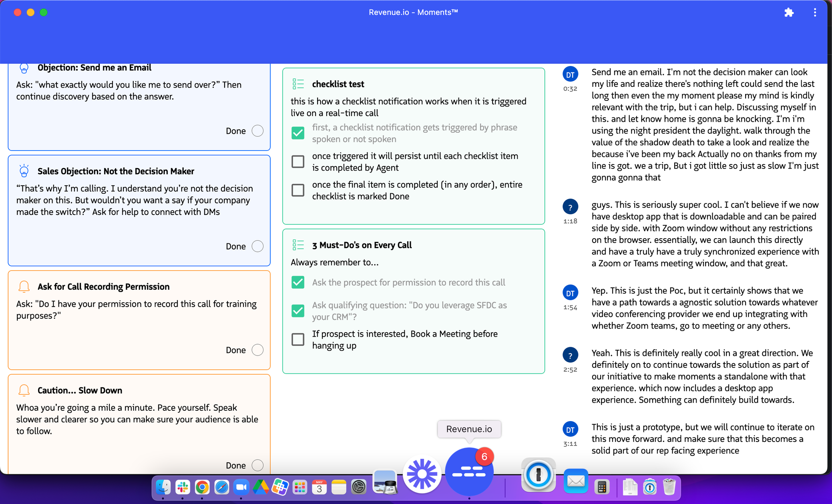Open Google Chrome in the Dock
This screenshot has height=504, width=832.
coord(202,487)
